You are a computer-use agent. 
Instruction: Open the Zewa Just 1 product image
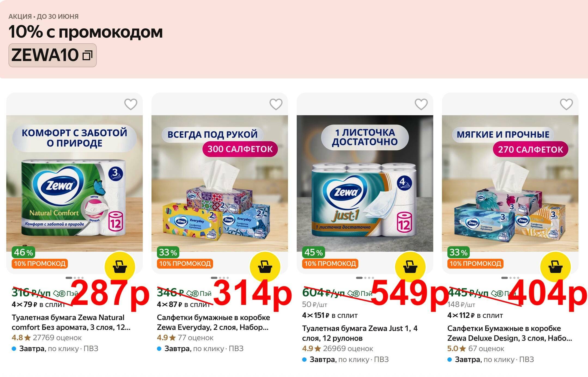coord(365,183)
